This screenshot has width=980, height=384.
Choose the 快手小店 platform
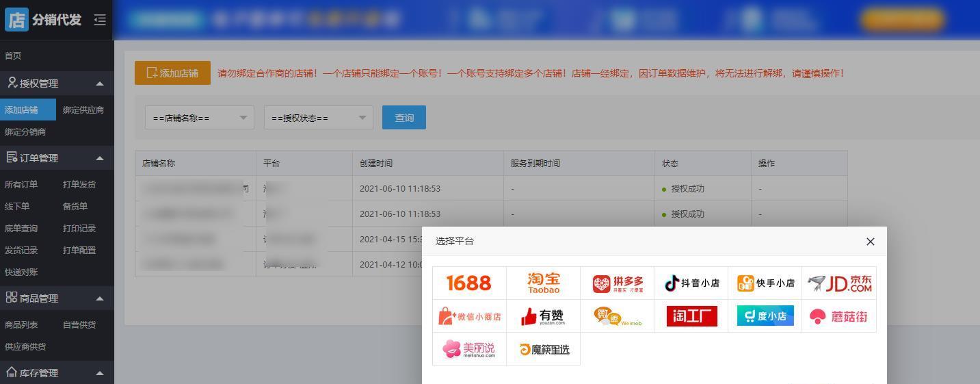(x=765, y=283)
